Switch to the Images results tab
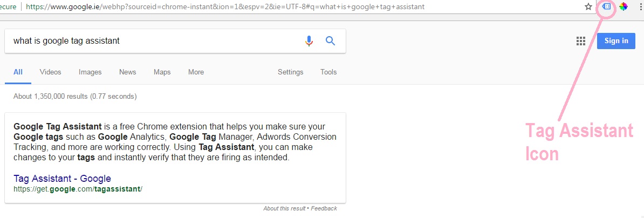This screenshot has height=218, width=644. (x=90, y=72)
